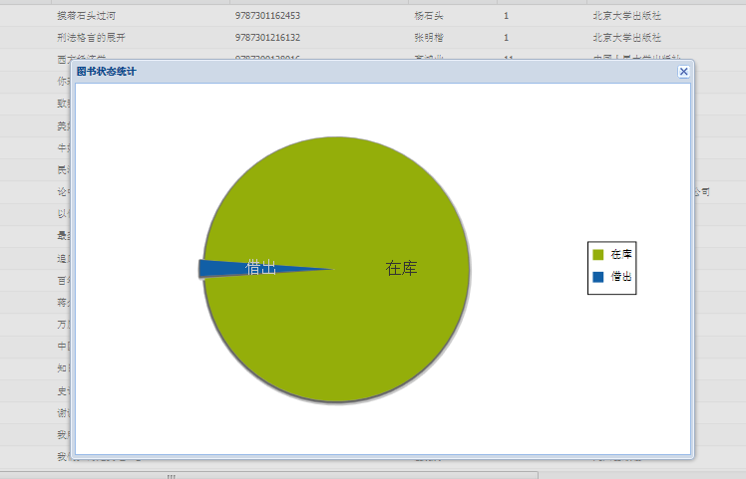Select ISBN 9787301216132 cell in background table
This screenshot has height=479, width=746.
[x=267, y=38]
